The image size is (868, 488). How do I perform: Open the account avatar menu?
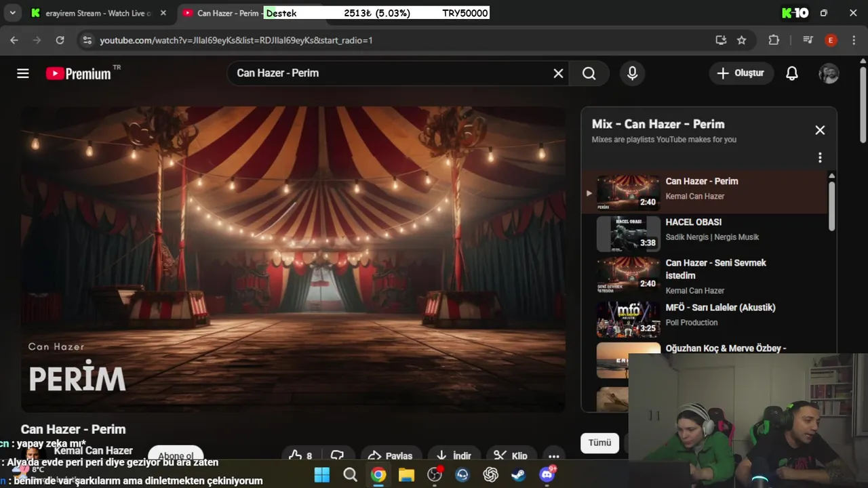(x=829, y=73)
